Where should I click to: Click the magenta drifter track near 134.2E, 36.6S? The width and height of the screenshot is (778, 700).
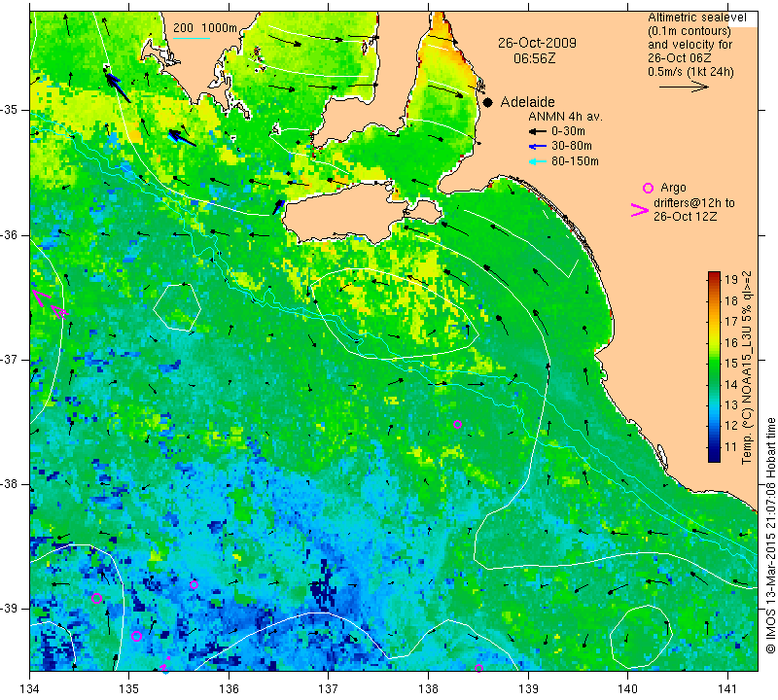pyautogui.click(x=50, y=304)
